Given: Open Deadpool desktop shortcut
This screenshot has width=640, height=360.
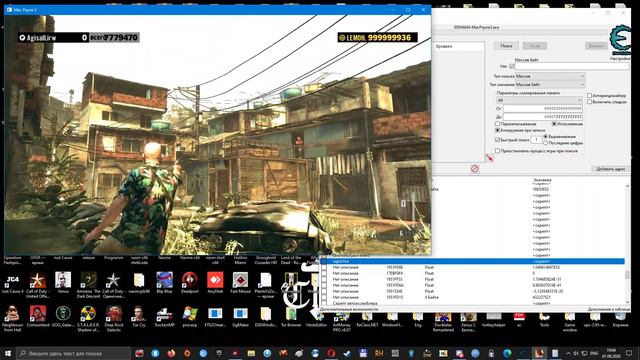Looking at the screenshot, I should tap(190, 283).
